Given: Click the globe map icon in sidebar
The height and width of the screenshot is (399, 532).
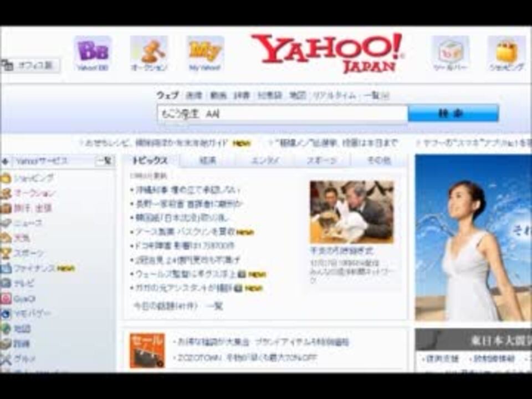Looking at the screenshot, I should [6, 329].
